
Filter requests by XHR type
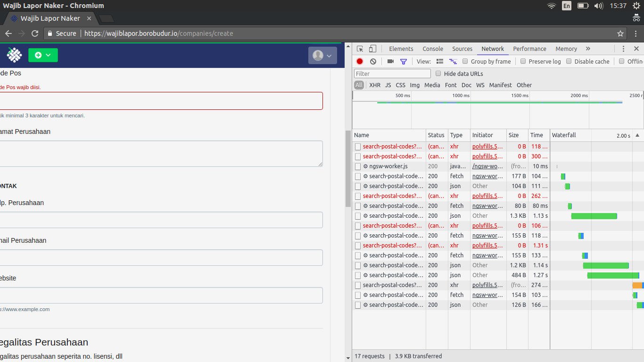[375, 85]
